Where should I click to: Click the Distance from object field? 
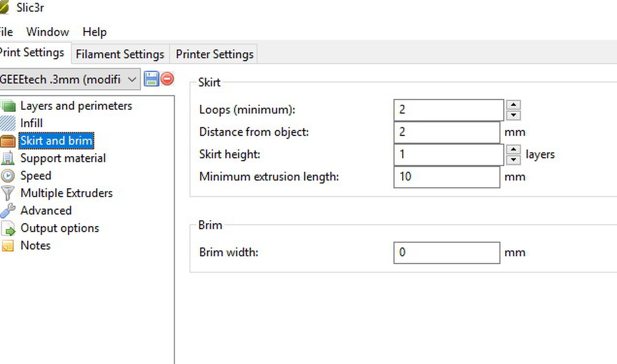(x=447, y=132)
